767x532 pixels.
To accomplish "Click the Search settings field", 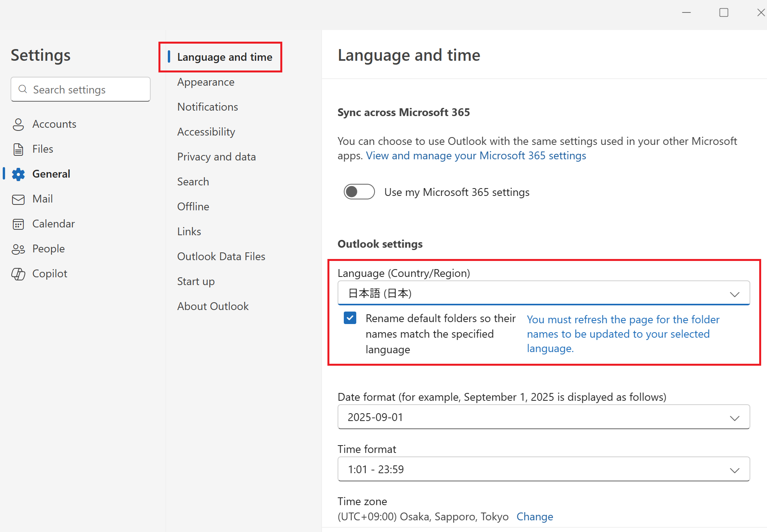I will [81, 89].
